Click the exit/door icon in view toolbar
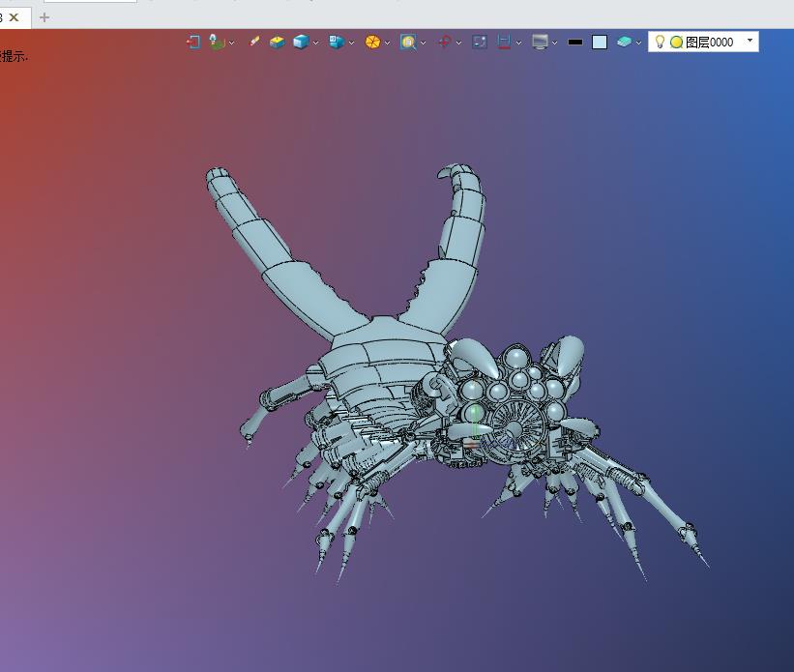This screenshot has width=794, height=672. 192,43
